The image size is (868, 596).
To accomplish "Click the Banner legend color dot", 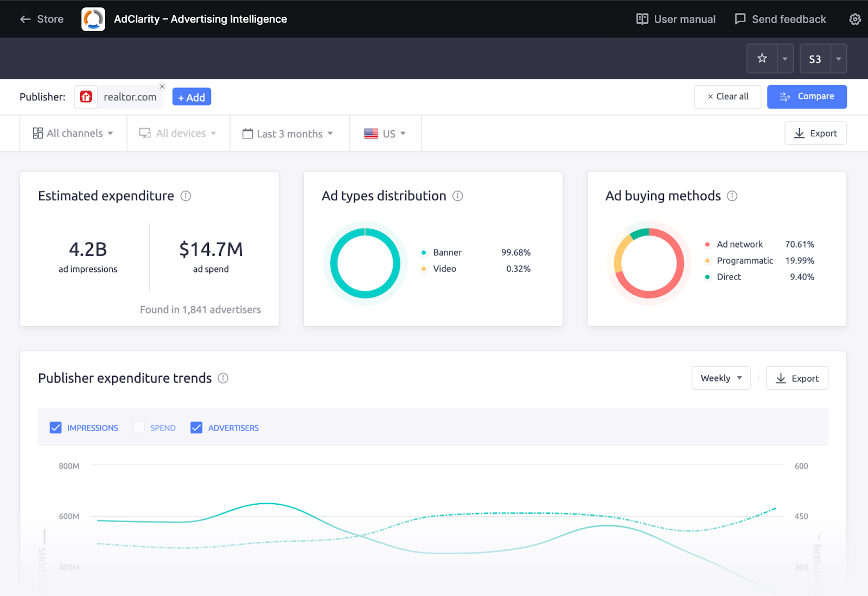I will point(424,252).
